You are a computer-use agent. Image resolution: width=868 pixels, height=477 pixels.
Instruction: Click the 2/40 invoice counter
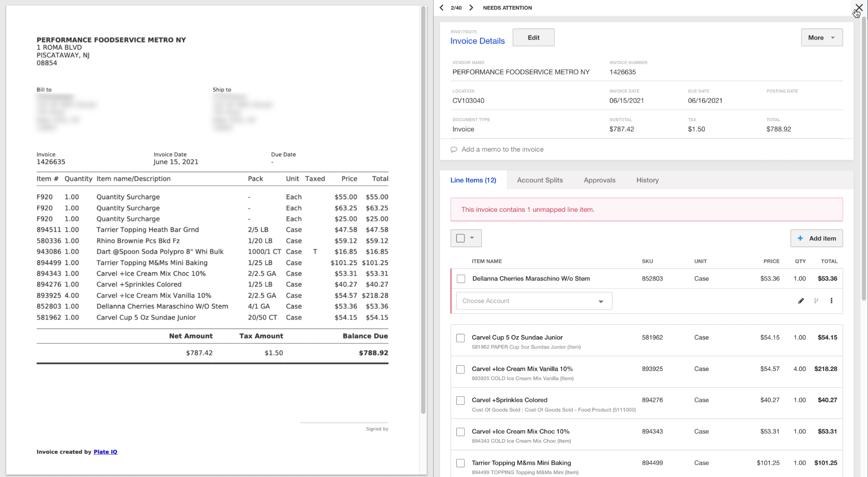click(456, 8)
